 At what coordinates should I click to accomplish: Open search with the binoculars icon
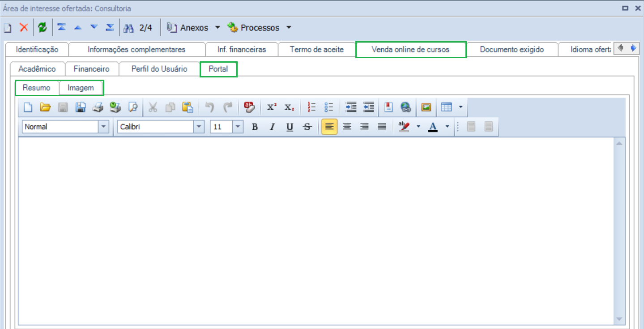coord(129,28)
